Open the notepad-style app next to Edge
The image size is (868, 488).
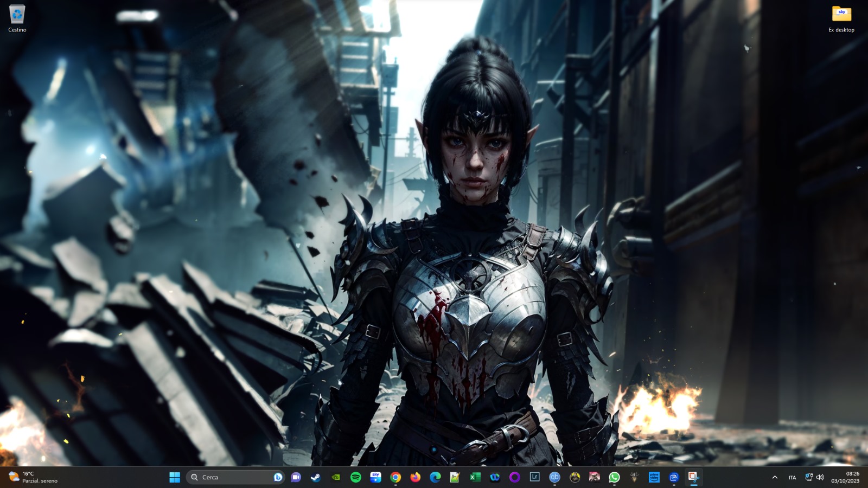(x=455, y=477)
